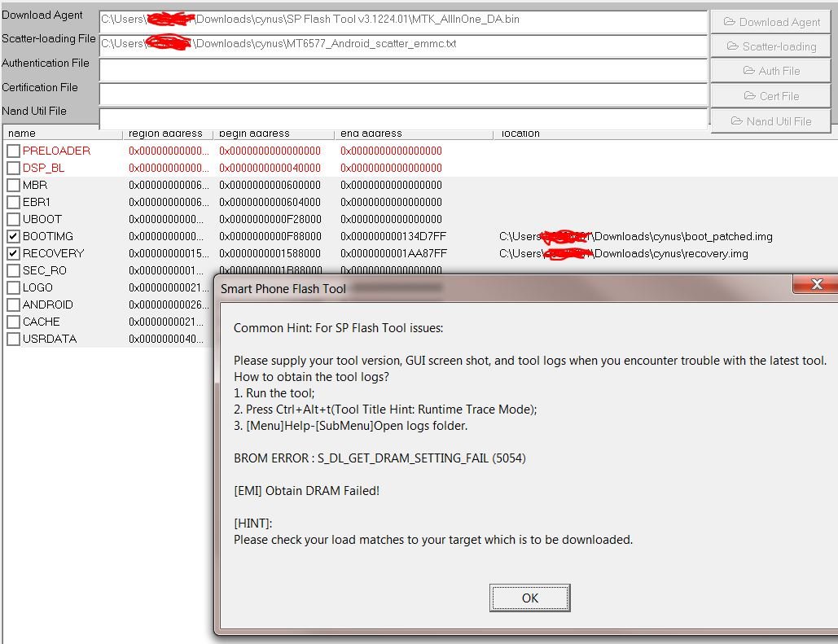Image resolution: width=838 pixels, height=644 pixels.
Task: Focus the Certification File input field
Action: point(403,94)
